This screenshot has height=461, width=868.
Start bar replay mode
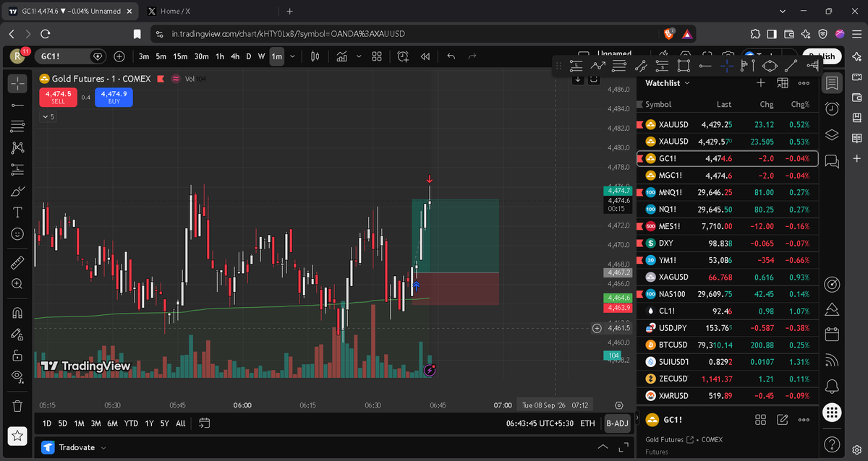click(x=425, y=56)
